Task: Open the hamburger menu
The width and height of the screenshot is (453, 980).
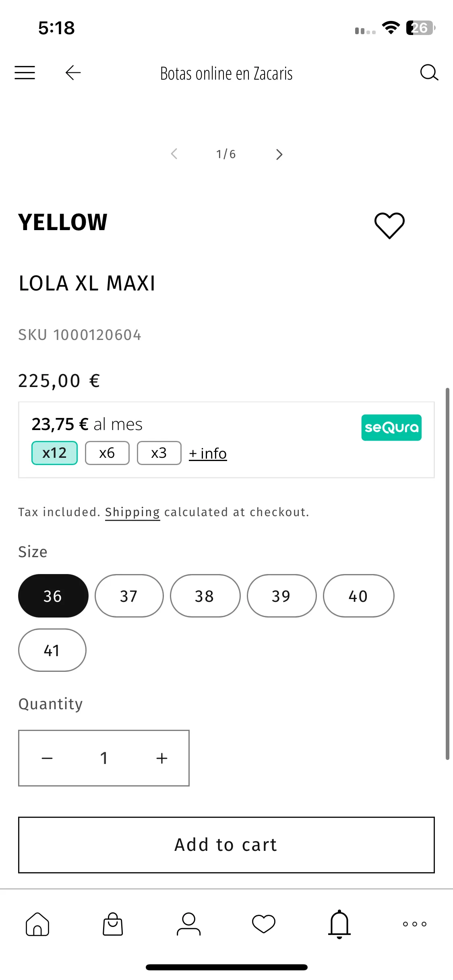Action: coord(25,73)
